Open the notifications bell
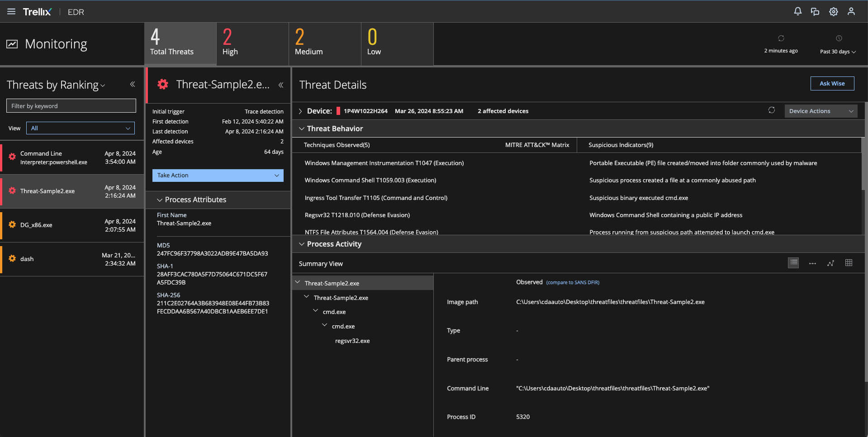This screenshot has height=437, width=868. point(797,12)
